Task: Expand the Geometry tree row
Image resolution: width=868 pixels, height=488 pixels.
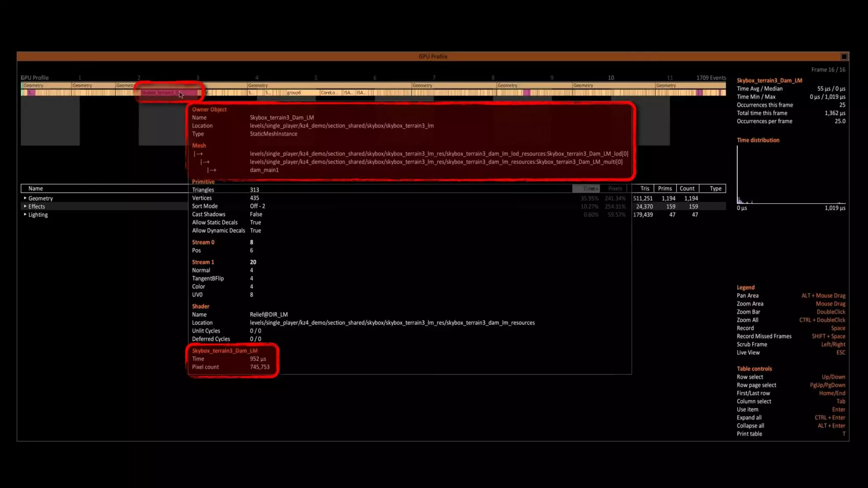Action: (x=25, y=198)
